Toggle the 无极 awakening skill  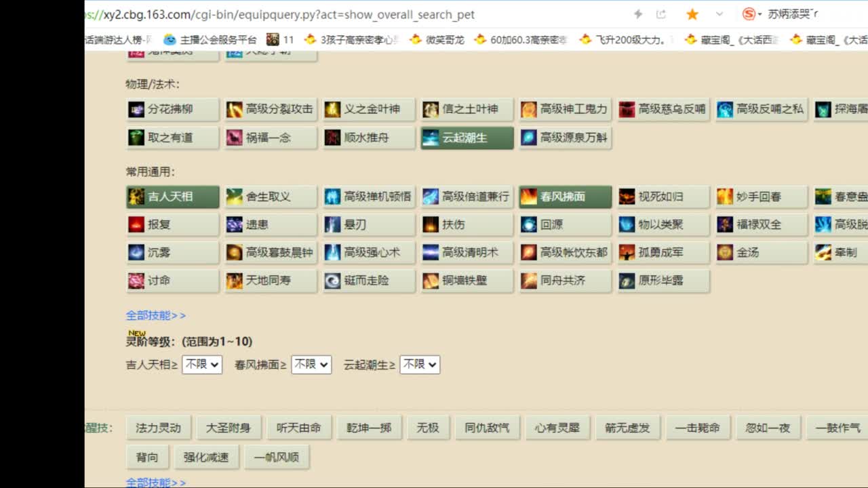[428, 428]
